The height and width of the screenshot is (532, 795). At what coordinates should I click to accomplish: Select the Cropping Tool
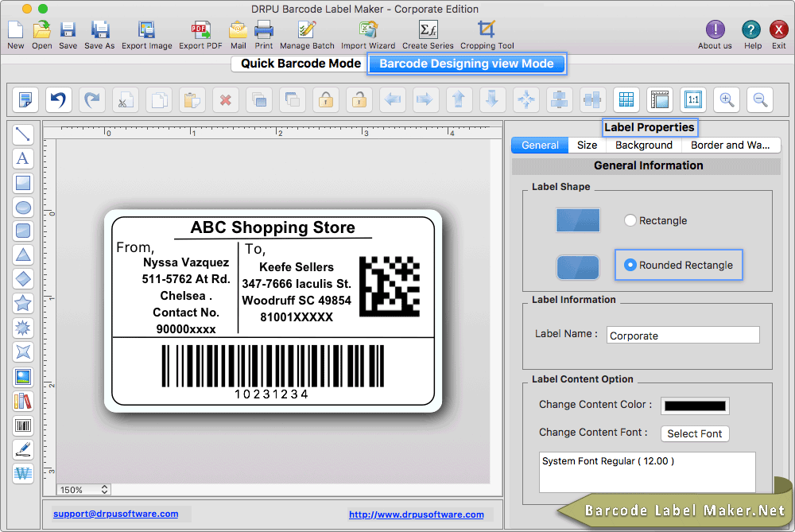(x=487, y=30)
